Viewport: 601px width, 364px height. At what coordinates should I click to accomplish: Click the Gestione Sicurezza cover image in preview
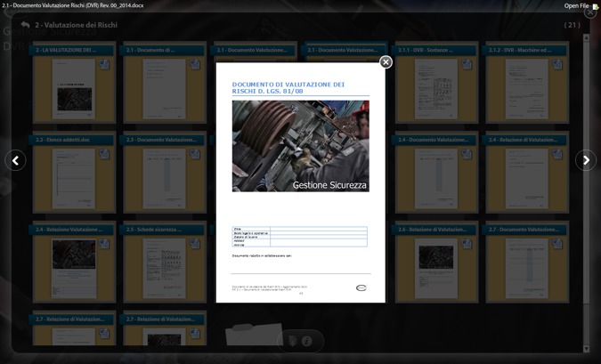coord(300,146)
